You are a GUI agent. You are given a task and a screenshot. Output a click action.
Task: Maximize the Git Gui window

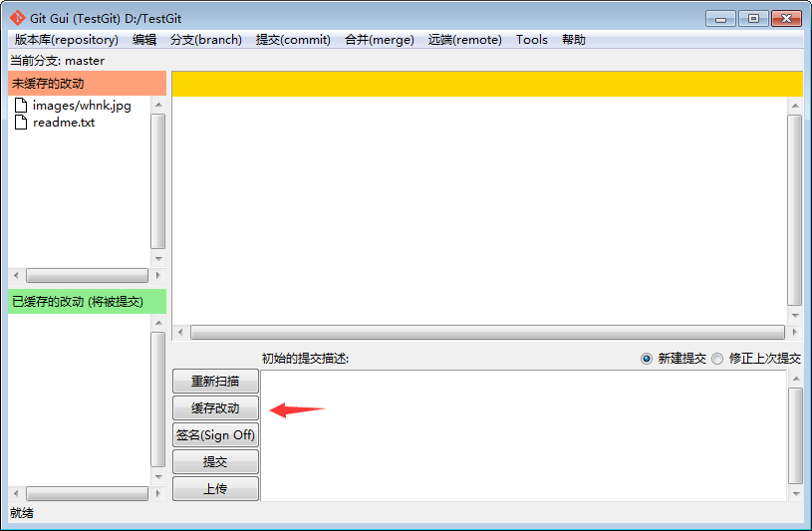tap(753, 19)
